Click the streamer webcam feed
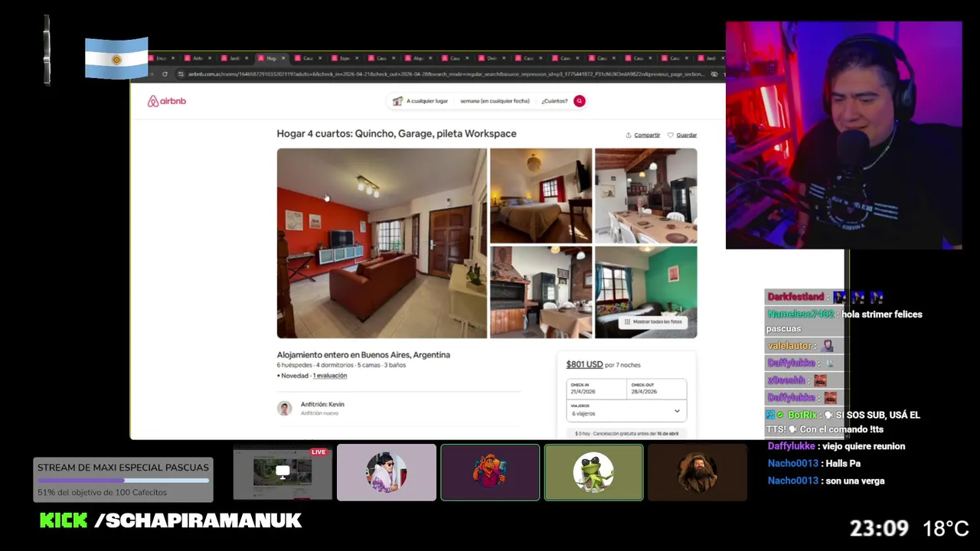Screen dimensions: 980x551 tap(844, 135)
